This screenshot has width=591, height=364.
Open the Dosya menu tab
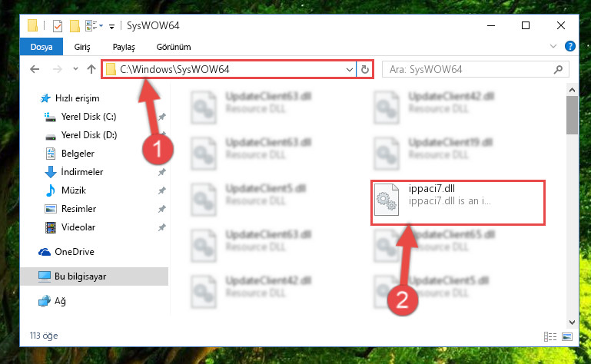click(42, 47)
